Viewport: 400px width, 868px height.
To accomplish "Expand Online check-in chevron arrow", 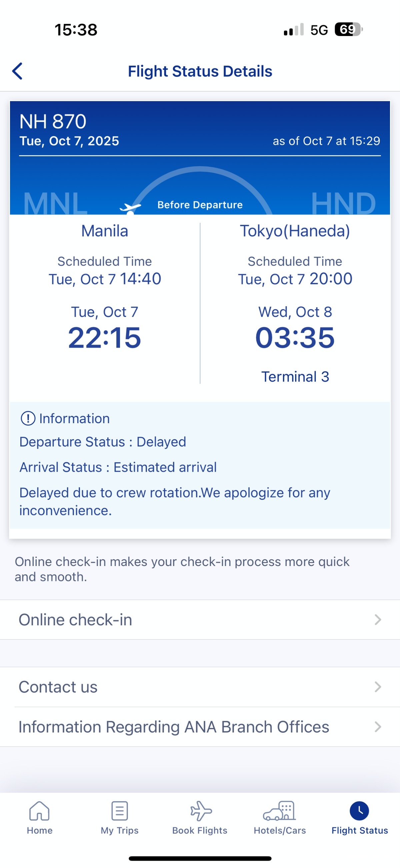I will pyautogui.click(x=378, y=620).
